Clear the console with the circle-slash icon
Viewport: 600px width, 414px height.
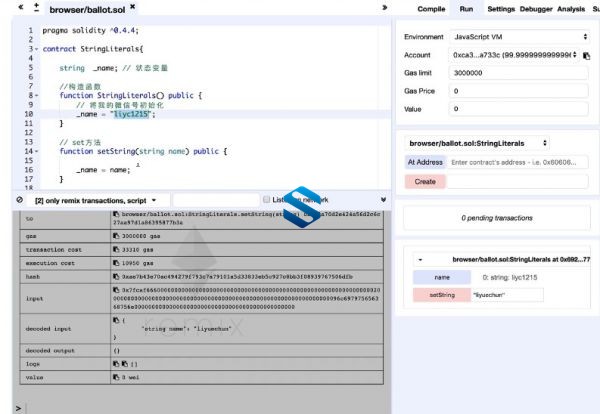20,200
